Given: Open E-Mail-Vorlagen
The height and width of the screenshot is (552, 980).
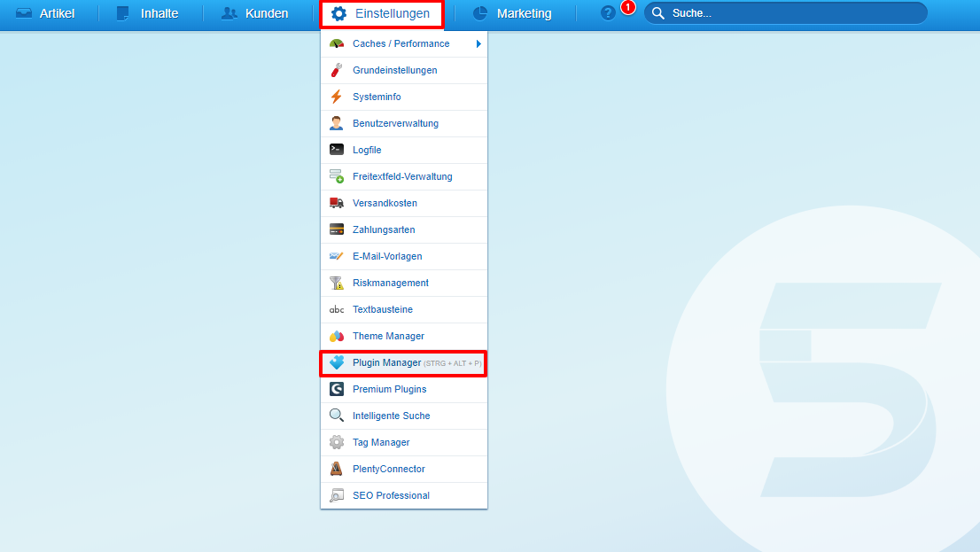Looking at the screenshot, I should (404, 256).
